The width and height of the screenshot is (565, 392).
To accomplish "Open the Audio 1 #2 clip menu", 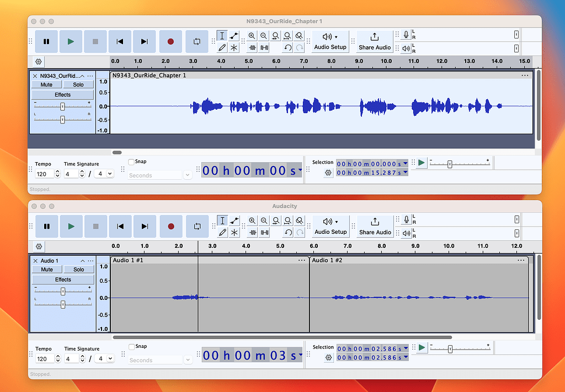I will [521, 260].
